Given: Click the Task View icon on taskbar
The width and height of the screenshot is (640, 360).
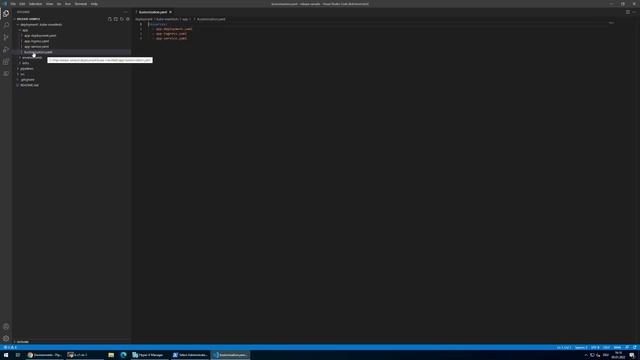Looking at the screenshot, I should click(18, 355).
